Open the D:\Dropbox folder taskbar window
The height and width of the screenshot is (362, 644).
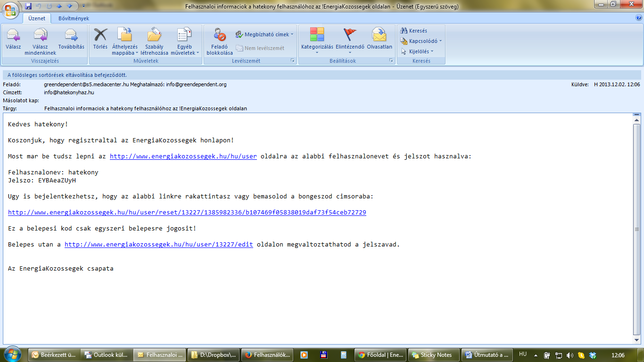pos(213,355)
